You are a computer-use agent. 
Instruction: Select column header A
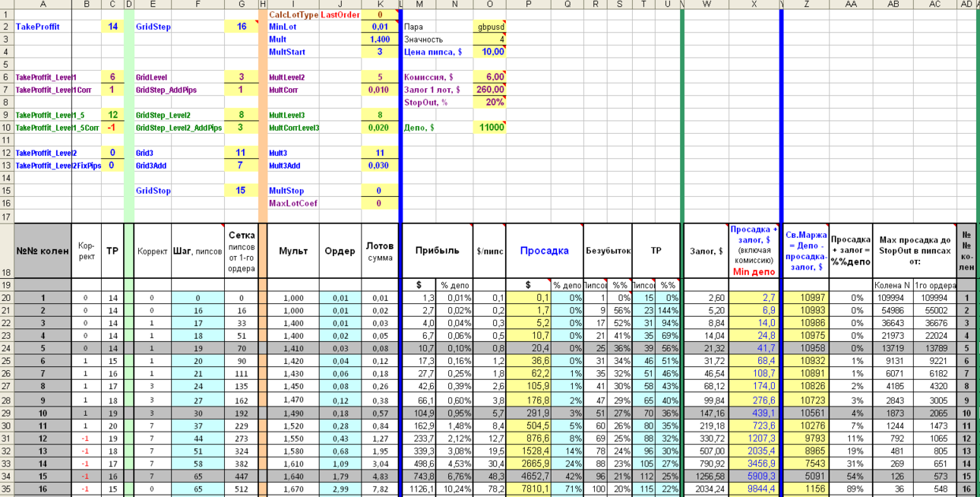43,5
